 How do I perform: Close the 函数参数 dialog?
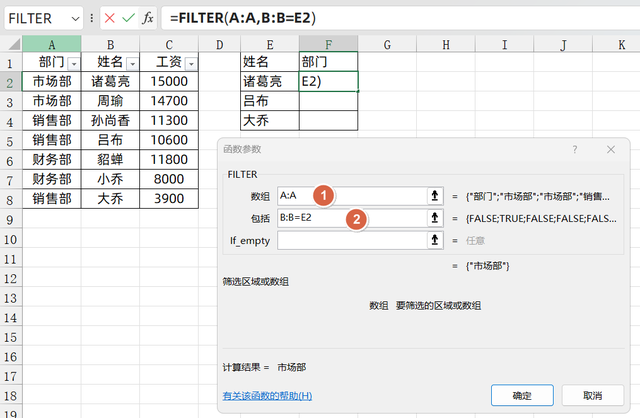coord(610,149)
